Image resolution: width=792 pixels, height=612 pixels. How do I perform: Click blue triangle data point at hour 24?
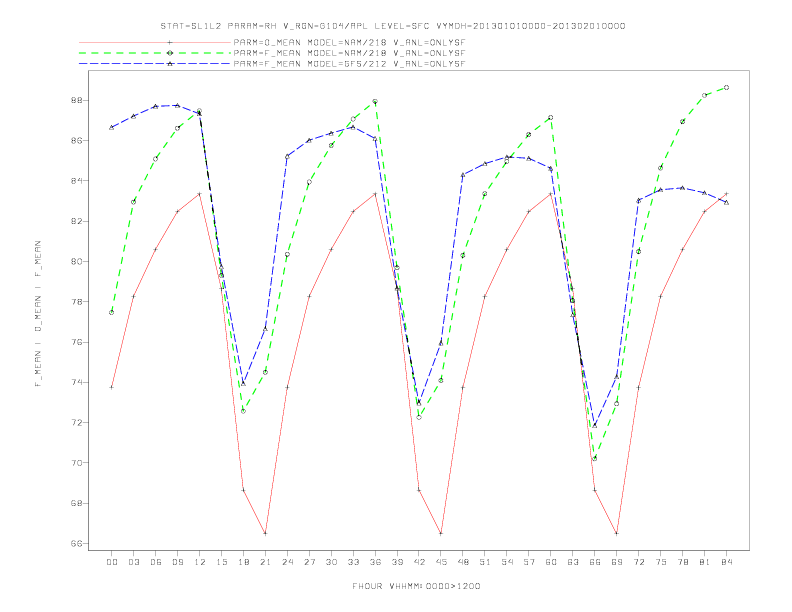pyautogui.click(x=287, y=157)
